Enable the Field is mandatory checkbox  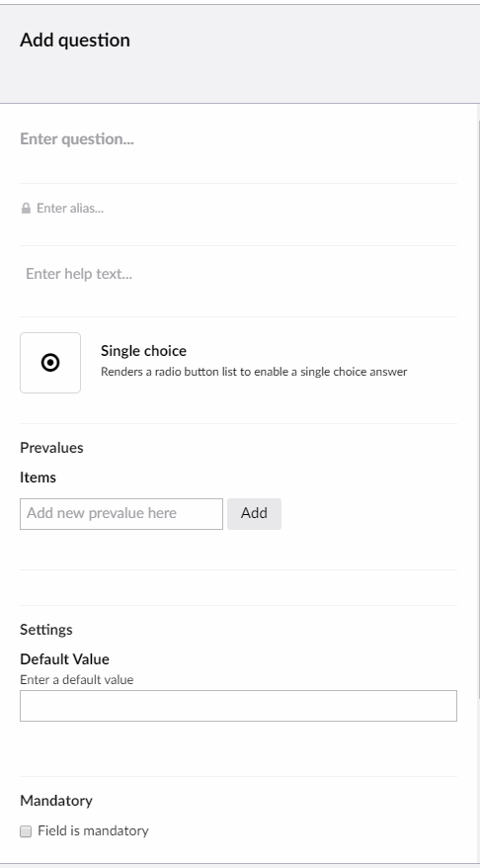point(26,830)
